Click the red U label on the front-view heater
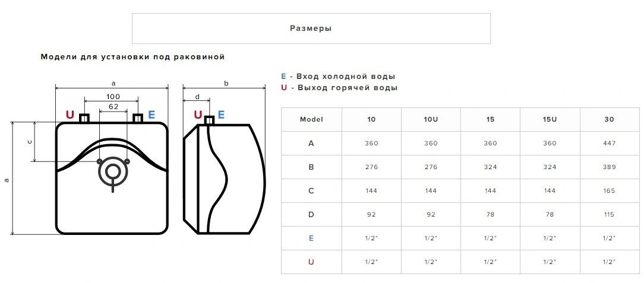The image size is (644, 283). 70,115
